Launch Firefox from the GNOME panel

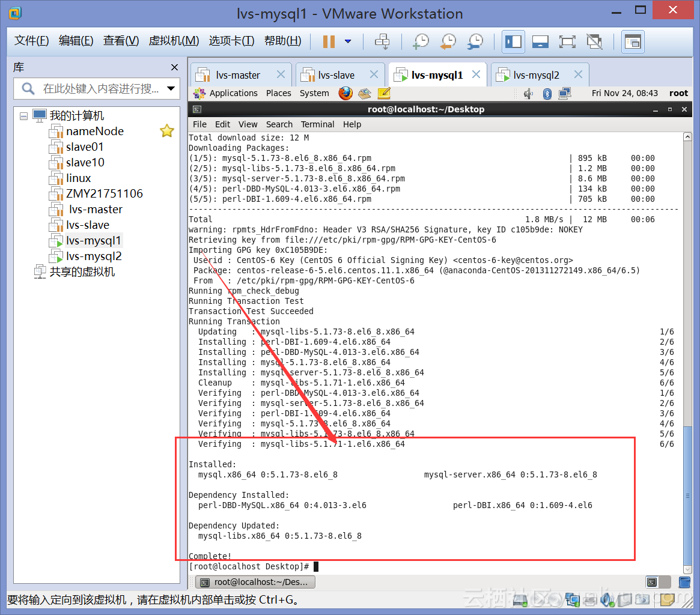[345, 93]
